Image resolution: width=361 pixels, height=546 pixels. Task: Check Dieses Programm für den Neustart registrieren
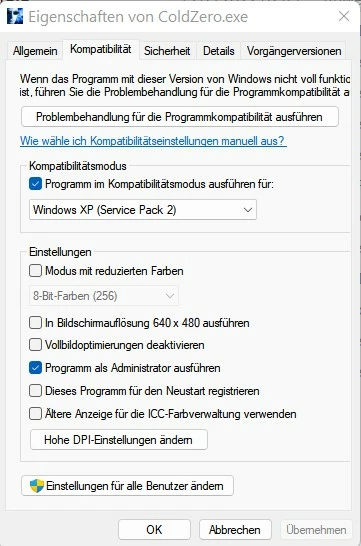point(36,391)
